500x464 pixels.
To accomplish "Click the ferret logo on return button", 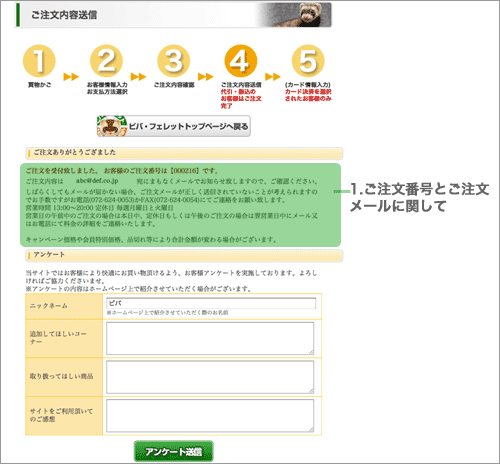I will 112,126.
